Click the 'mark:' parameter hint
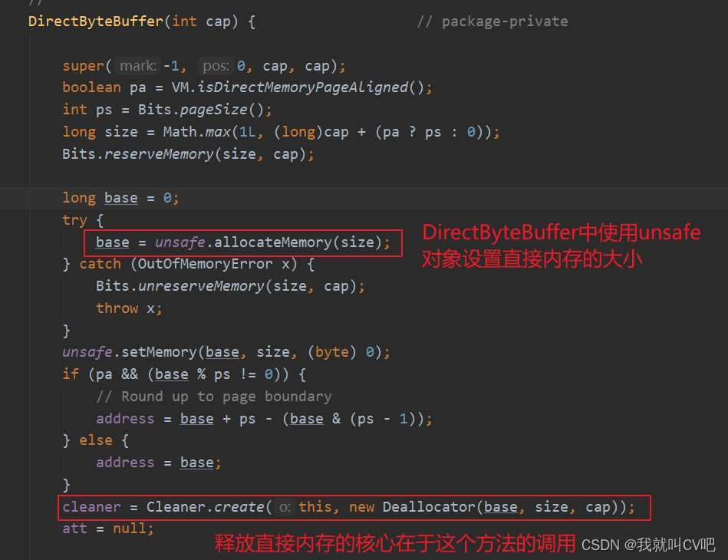The height and width of the screenshot is (560, 728). (x=138, y=66)
